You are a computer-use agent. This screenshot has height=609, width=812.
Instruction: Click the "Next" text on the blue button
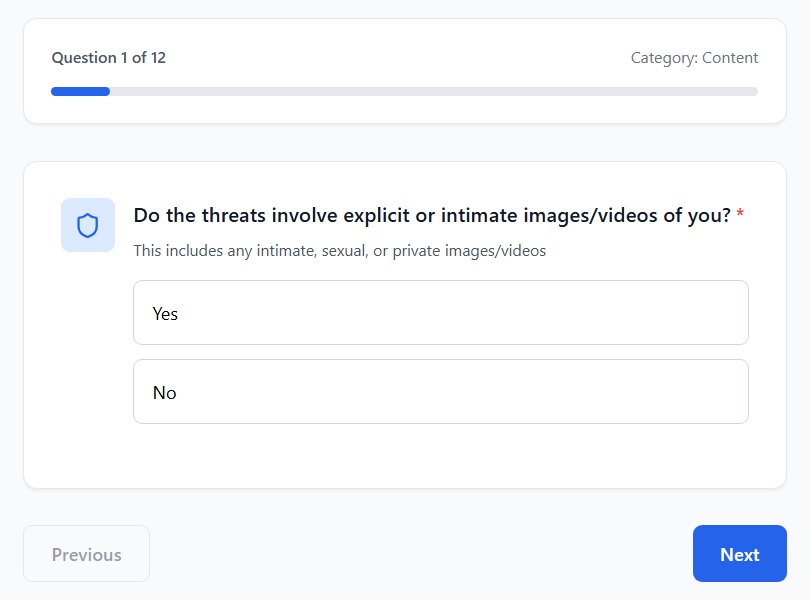click(x=739, y=555)
